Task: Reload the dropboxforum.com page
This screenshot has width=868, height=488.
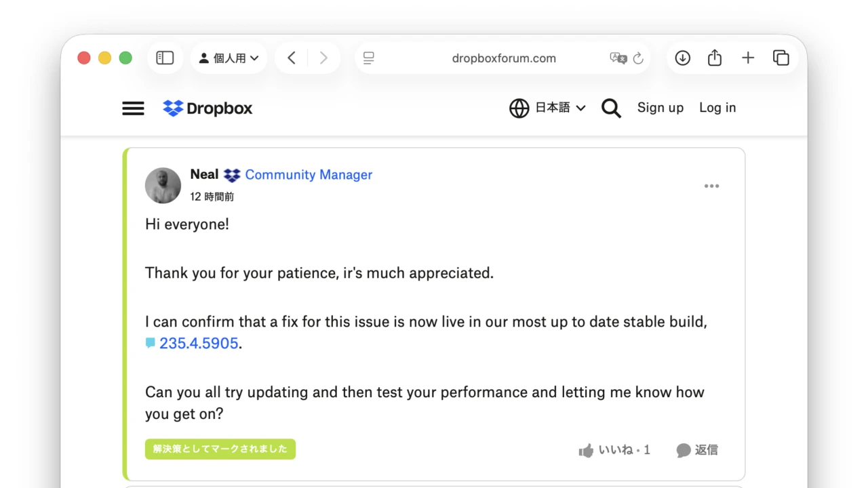Action: [x=638, y=58]
